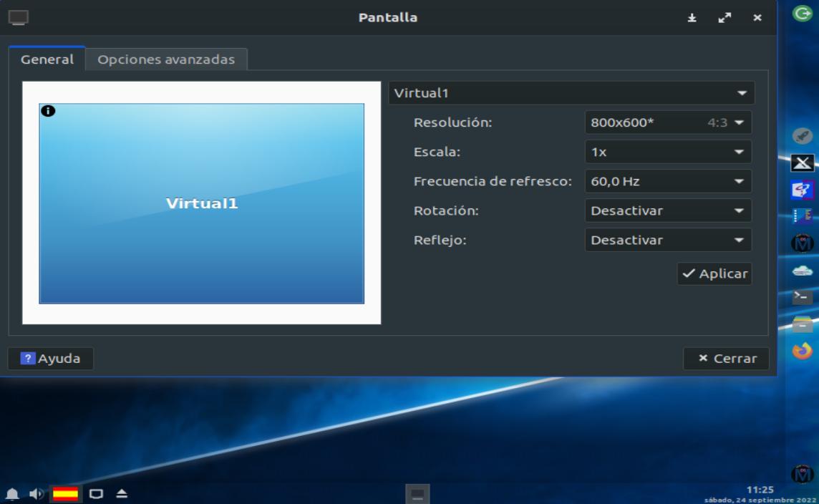The width and height of the screenshot is (819, 504).
Task: Click the eject removable media icon
Action: click(x=122, y=494)
